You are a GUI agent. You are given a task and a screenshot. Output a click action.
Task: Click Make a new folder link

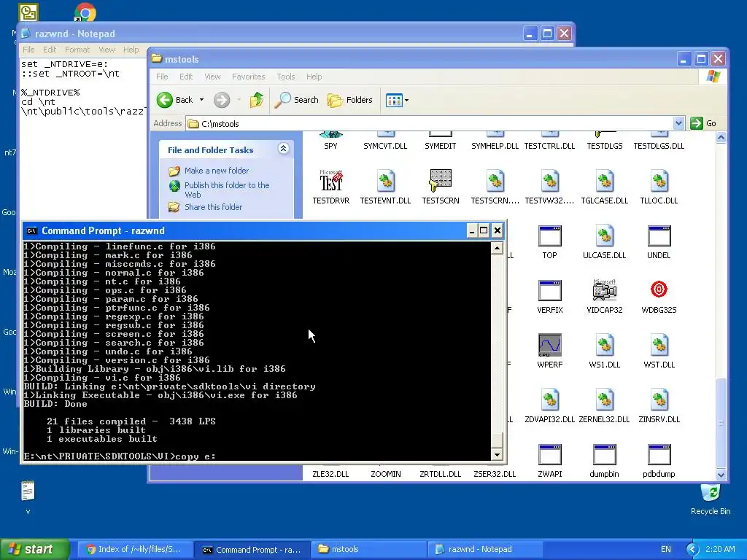point(216,171)
